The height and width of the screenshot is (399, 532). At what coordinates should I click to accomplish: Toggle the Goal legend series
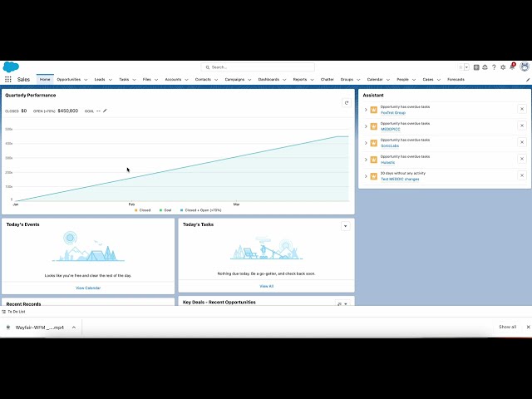point(165,210)
